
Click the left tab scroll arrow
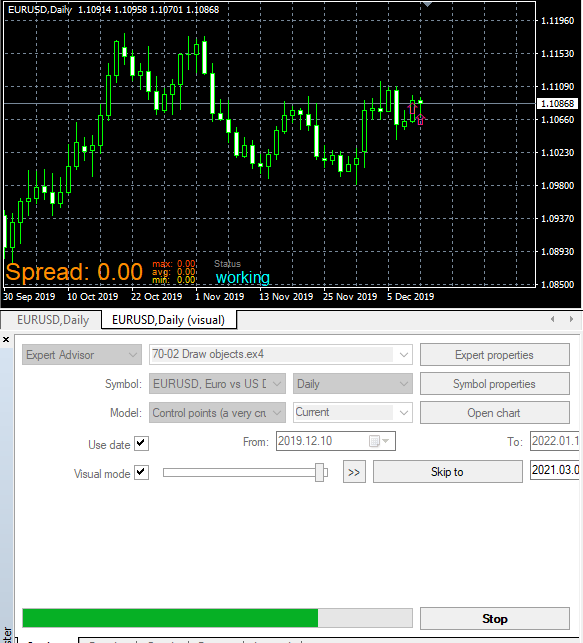pyautogui.click(x=552, y=319)
